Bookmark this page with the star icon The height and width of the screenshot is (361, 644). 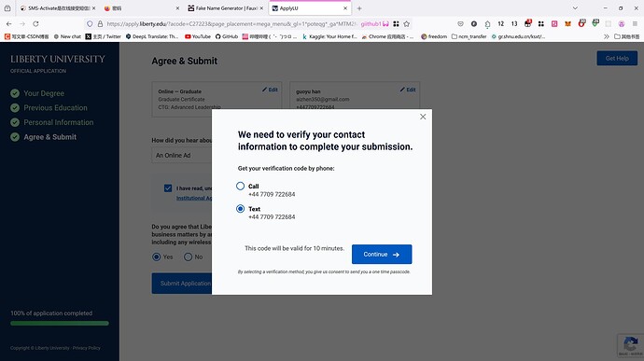coord(407,24)
